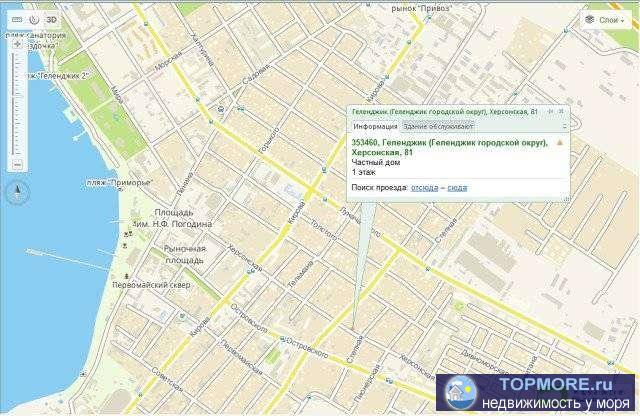
Task: Click the Первомайский сквер map label
Action: pos(151,285)
